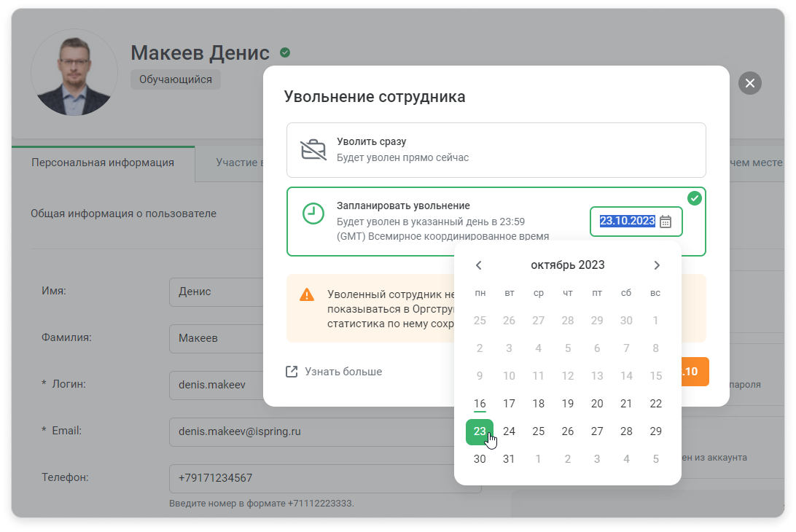The height and width of the screenshot is (532, 796).
Task: Pick October 17 in the calendar
Action: (510, 404)
